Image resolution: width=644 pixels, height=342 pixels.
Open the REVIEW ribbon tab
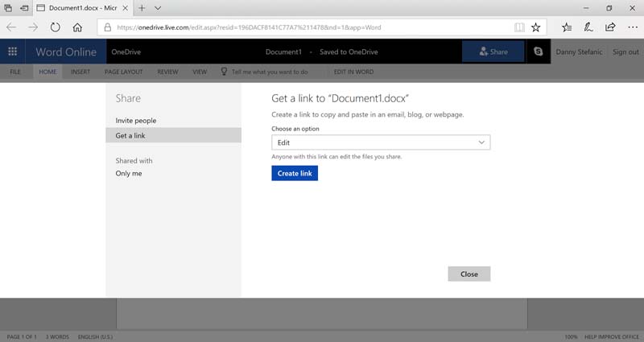(167, 72)
